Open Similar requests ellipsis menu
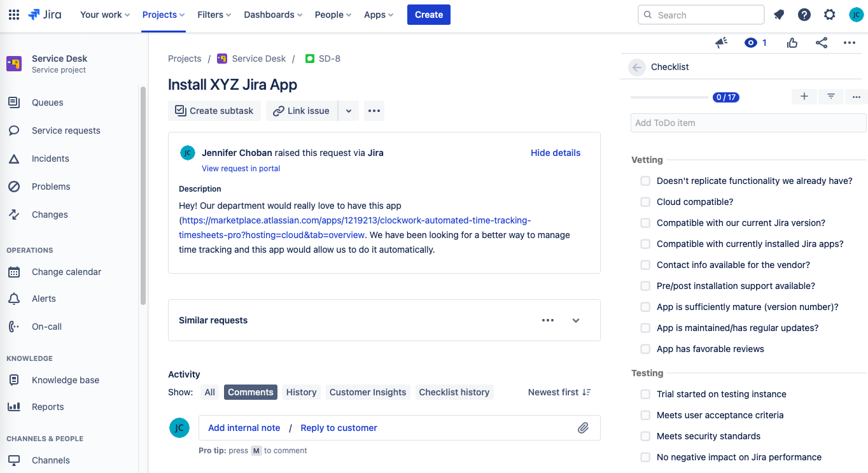 point(548,320)
